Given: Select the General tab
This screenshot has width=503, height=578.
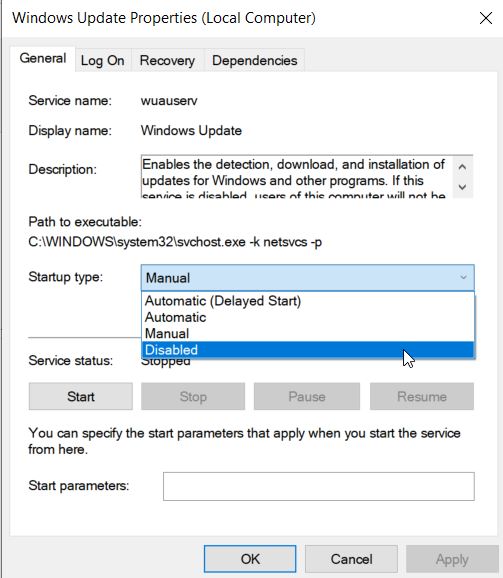Looking at the screenshot, I should tap(43, 58).
